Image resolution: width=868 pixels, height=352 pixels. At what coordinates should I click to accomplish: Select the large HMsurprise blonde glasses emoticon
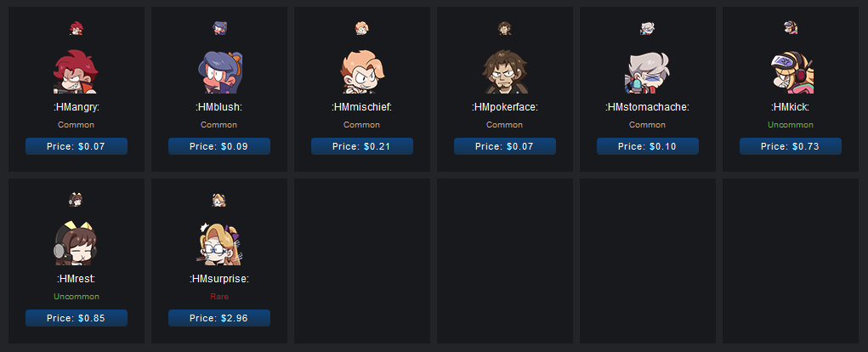coord(219,243)
